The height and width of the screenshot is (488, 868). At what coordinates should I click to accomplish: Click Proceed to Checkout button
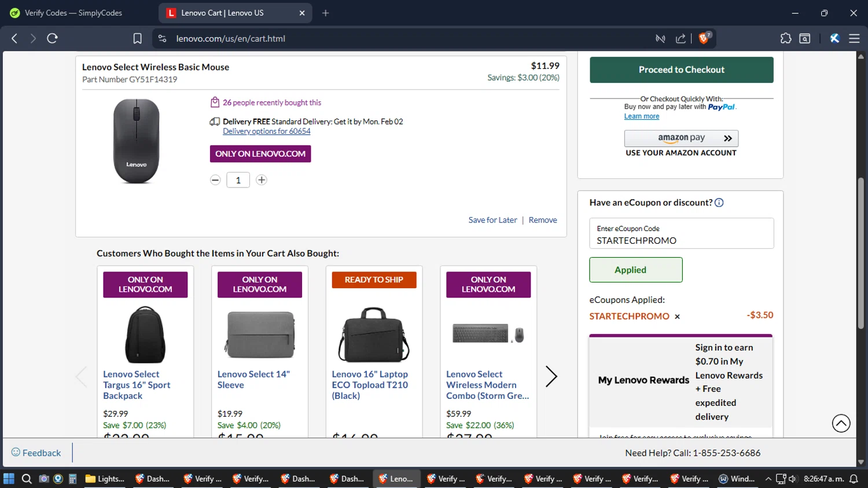[682, 69]
